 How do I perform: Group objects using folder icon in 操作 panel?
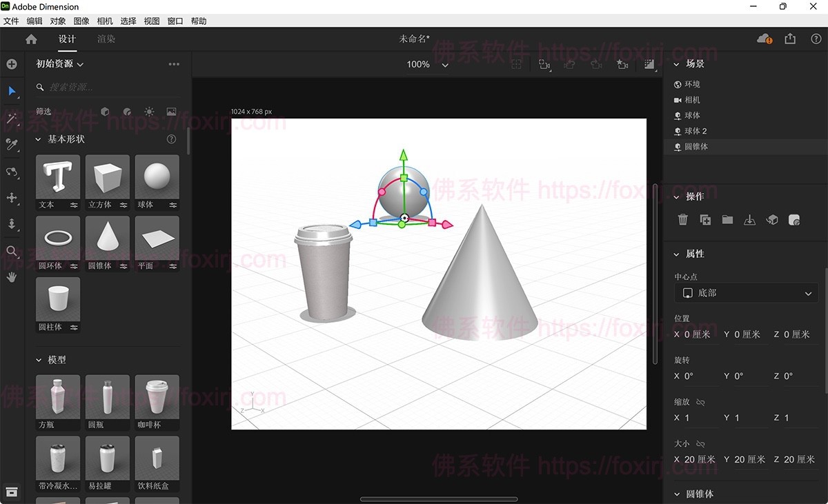tap(727, 219)
